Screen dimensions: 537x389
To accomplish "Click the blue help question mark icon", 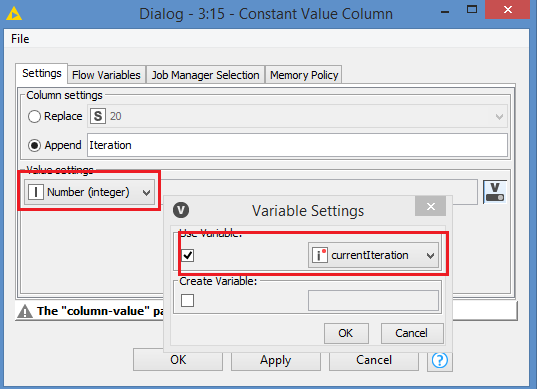I will [440, 360].
